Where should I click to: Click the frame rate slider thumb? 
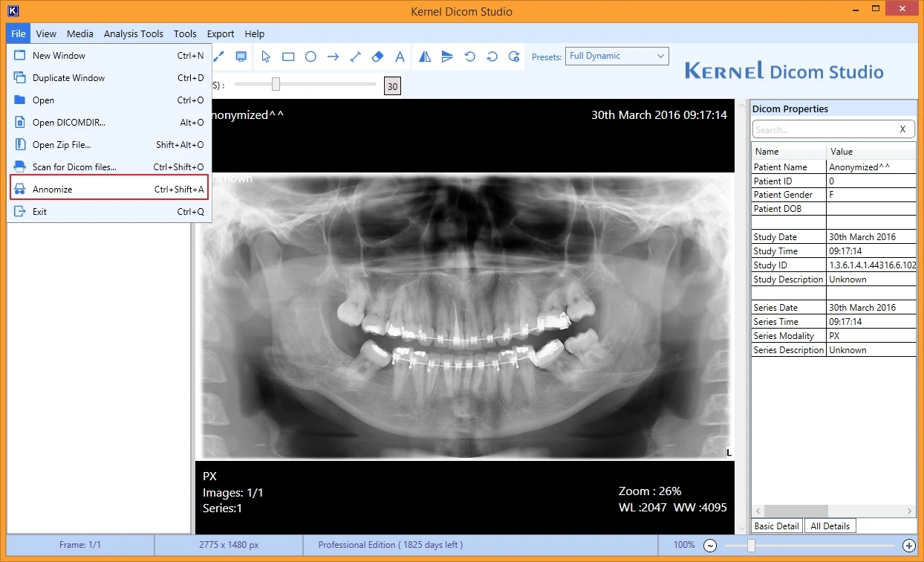[276, 84]
